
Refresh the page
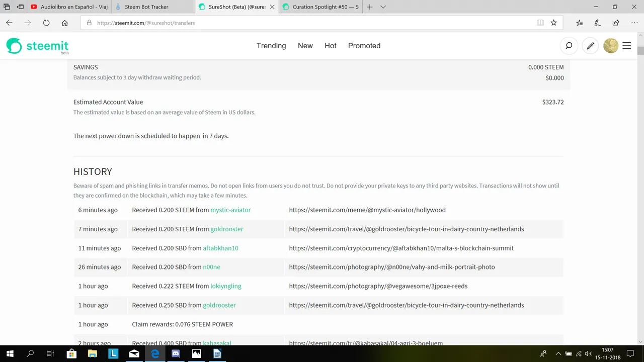click(x=46, y=23)
